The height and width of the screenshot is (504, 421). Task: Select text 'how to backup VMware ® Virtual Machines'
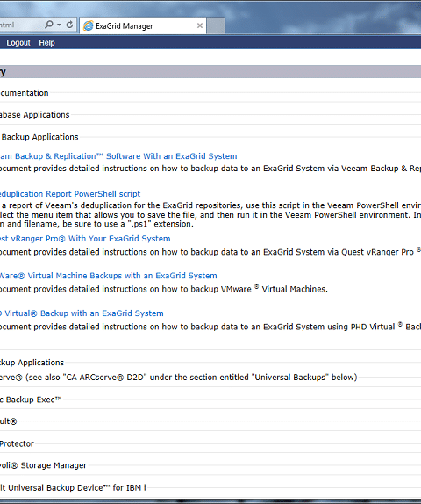245,289
